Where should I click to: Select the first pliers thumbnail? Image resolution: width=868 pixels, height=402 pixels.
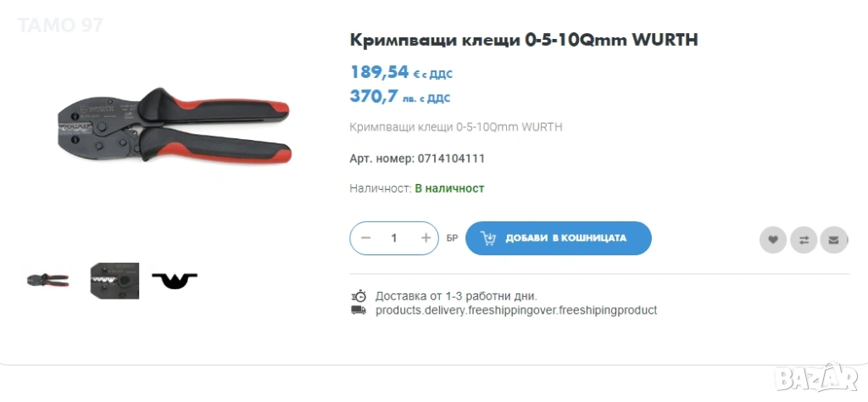pyautogui.click(x=48, y=280)
